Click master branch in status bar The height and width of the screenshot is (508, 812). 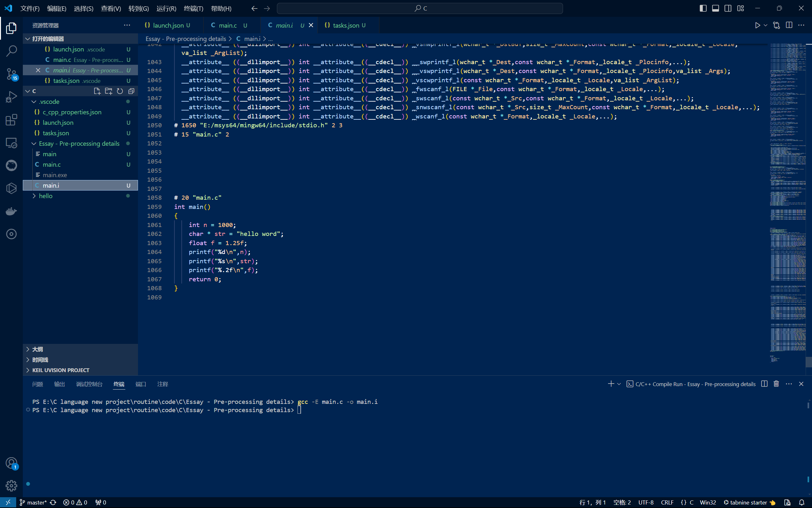[33, 503]
